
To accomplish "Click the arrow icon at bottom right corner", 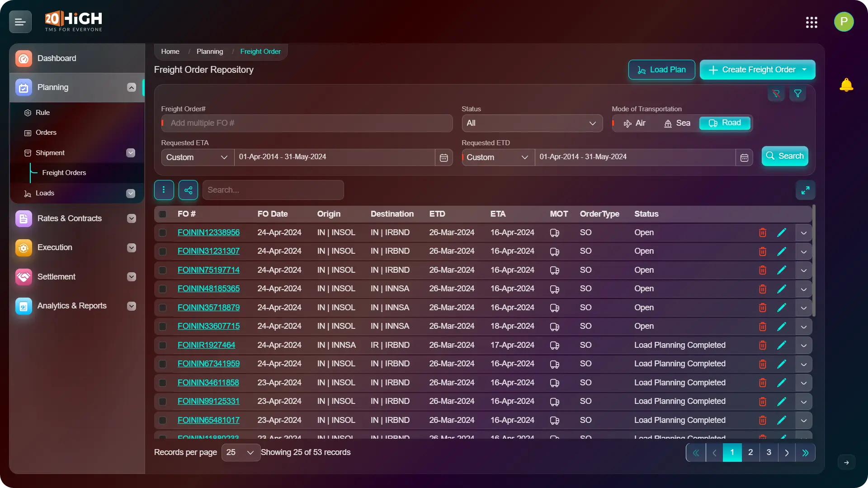I will click(846, 462).
